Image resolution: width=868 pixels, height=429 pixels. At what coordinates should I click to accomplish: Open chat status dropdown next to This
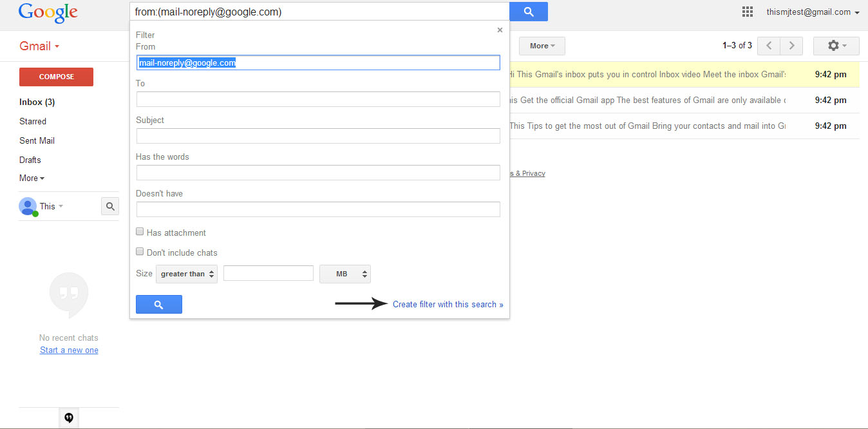61,206
